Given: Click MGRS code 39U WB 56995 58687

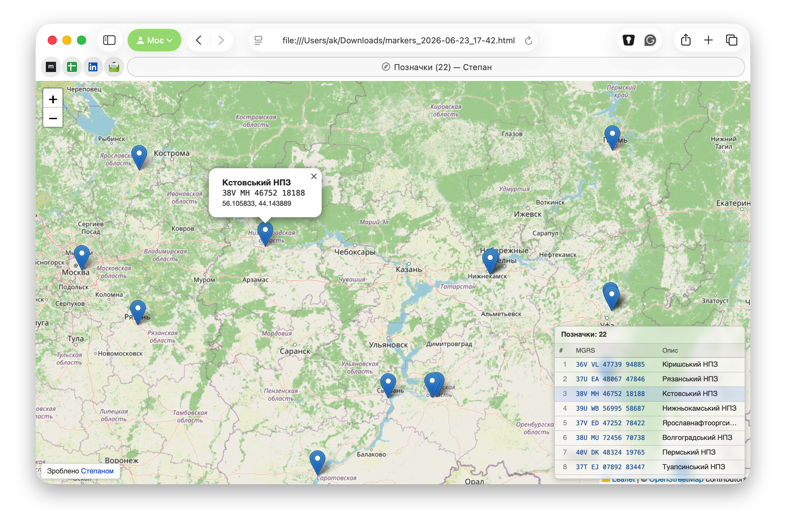Looking at the screenshot, I should point(610,408).
